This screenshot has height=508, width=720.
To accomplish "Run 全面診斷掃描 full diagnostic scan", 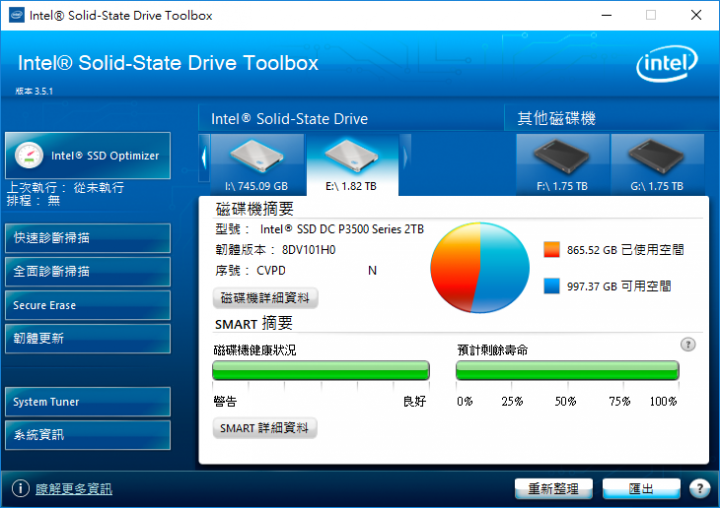I will pos(88,271).
